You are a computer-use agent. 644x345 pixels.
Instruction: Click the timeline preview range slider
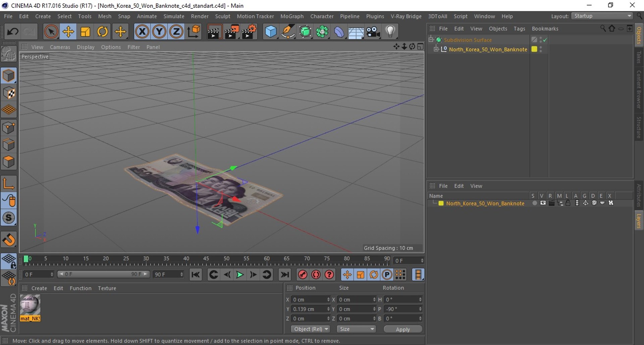pyautogui.click(x=103, y=274)
